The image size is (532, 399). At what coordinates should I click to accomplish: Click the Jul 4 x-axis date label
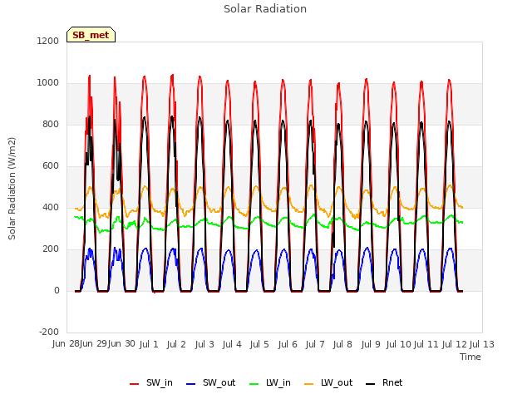pos(232,344)
